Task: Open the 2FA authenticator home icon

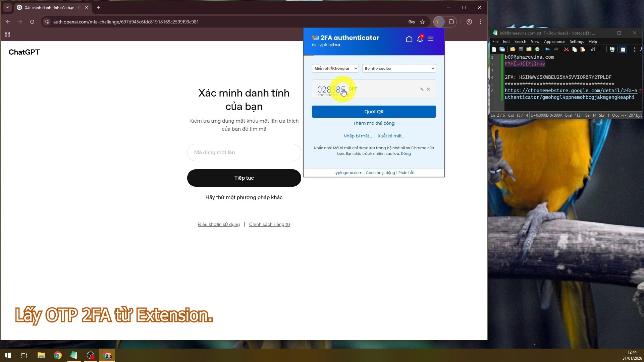Action: (x=409, y=39)
